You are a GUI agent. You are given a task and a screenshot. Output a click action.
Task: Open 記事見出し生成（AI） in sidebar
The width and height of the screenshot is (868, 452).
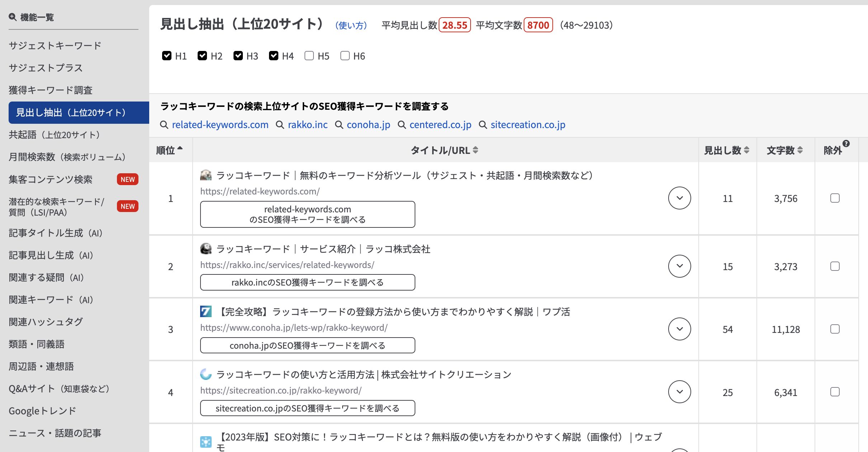point(52,255)
